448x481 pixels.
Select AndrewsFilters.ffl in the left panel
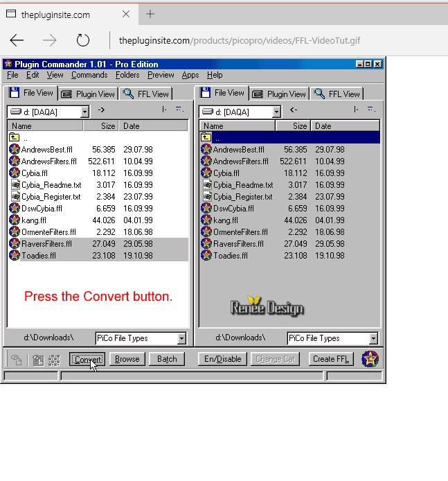[x=98, y=161]
